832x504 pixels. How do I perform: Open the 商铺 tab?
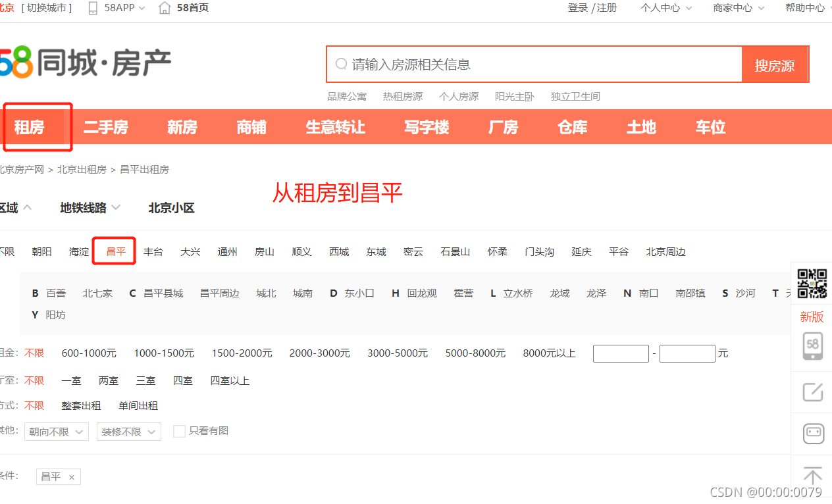(x=251, y=127)
